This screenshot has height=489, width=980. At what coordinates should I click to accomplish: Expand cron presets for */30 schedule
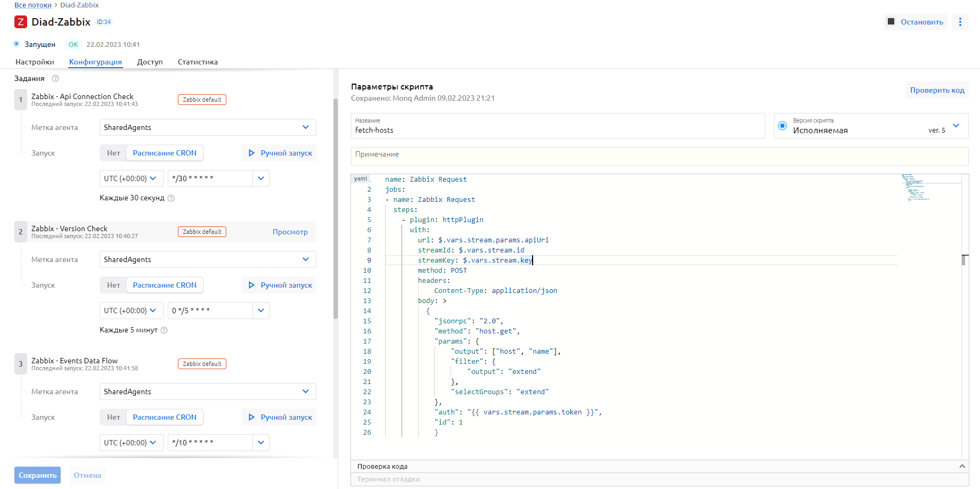(x=261, y=178)
